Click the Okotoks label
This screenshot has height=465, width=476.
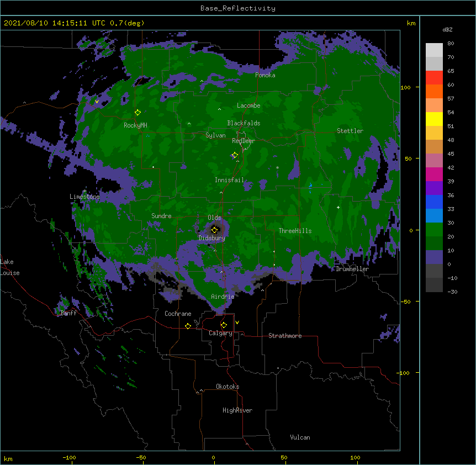click(x=228, y=387)
